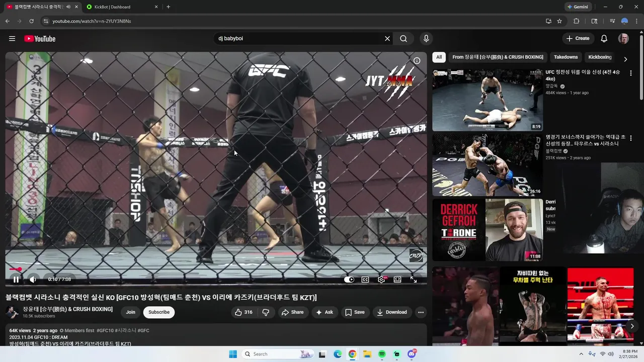Join the channel membership

click(x=130, y=312)
